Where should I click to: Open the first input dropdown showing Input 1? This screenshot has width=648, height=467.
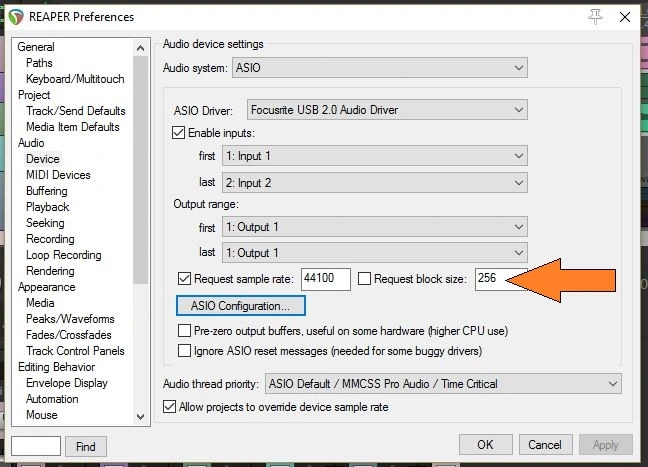(x=374, y=156)
